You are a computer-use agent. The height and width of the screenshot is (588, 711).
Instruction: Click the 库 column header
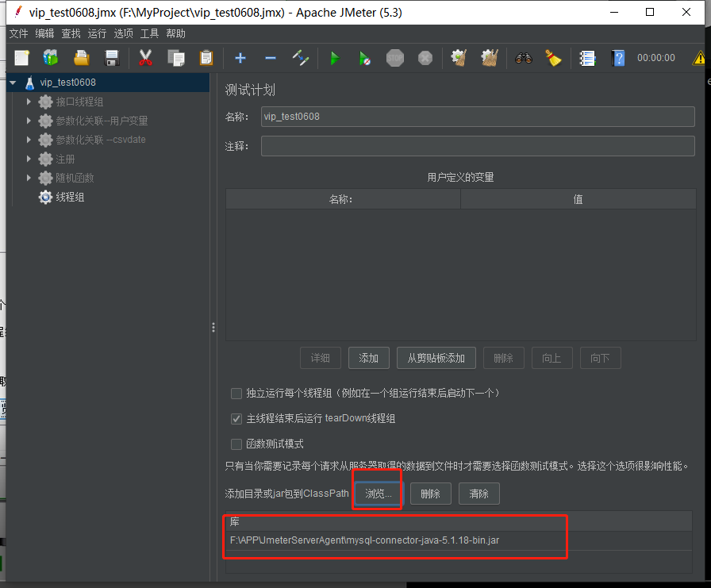[x=459, y=521]
